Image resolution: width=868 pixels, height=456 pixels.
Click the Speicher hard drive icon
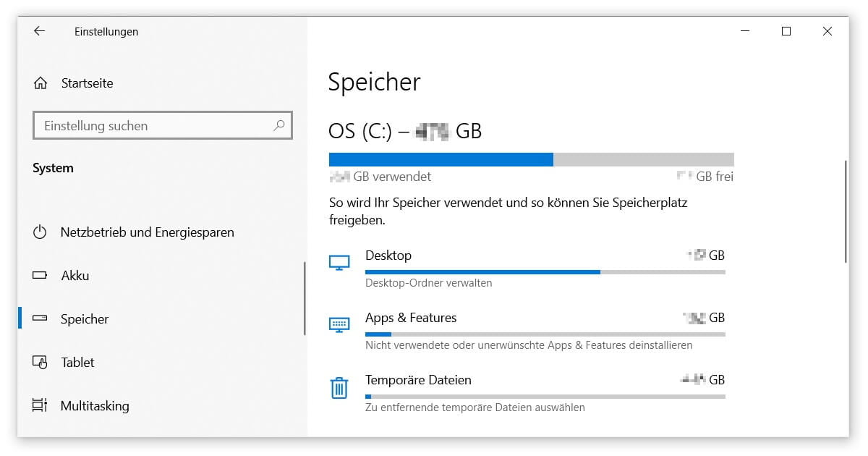point(39,318)
